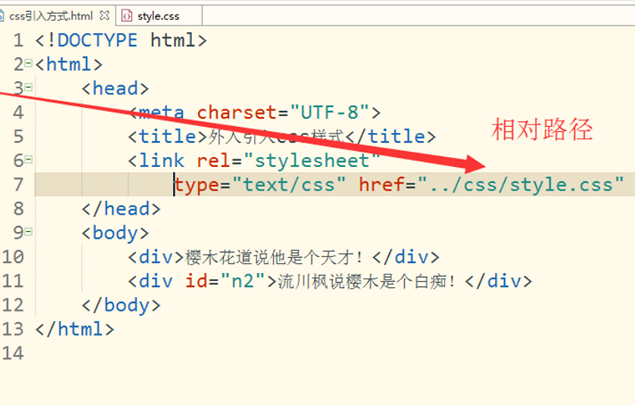Click the closing </body> tag
The image size is (635, 405).
[121, 305]
